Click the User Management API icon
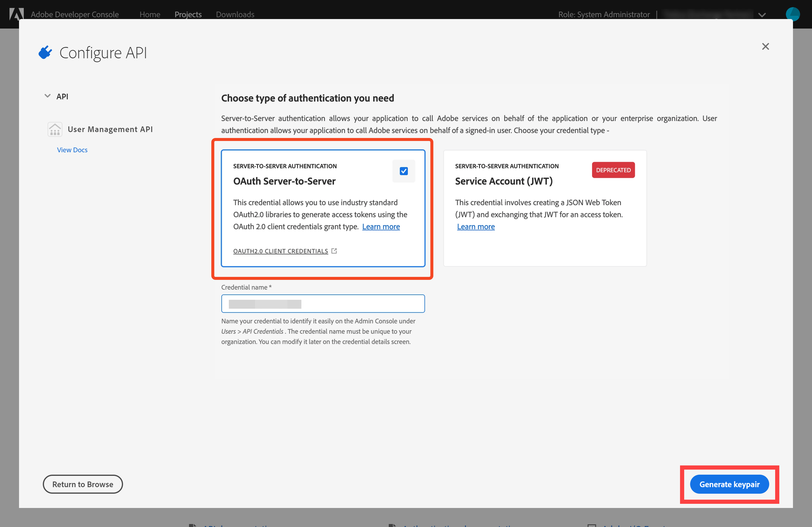812x527 pixels. click(55, 129)
